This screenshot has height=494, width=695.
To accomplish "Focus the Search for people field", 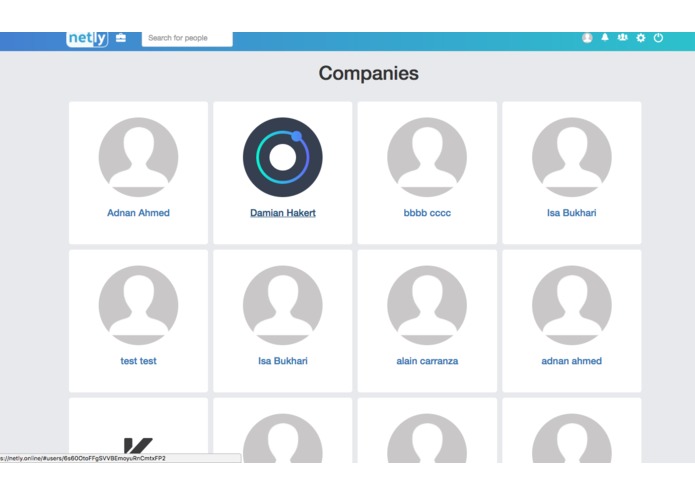I will 187,38.
